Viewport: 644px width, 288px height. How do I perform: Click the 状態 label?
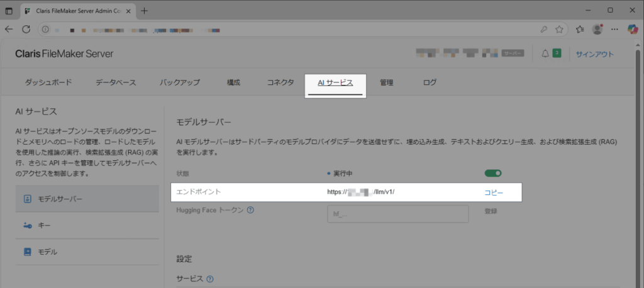[x=183, y=174]
